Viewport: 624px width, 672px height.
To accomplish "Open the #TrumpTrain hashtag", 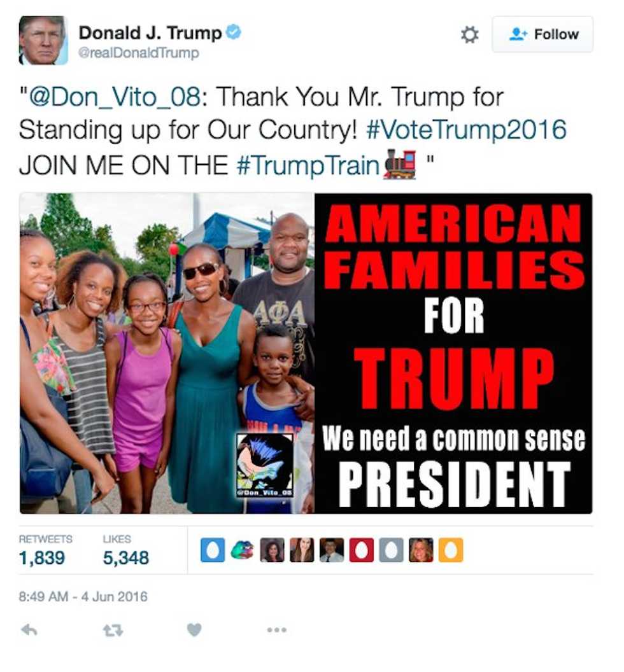I will pyautogui.click(x=308, y=165).
